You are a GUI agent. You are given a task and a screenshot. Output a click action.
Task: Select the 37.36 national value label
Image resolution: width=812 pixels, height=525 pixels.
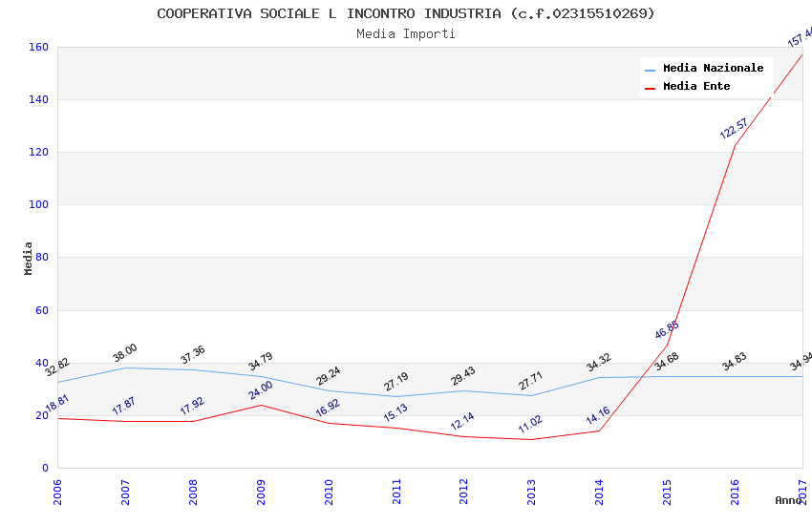pos(193,354)
